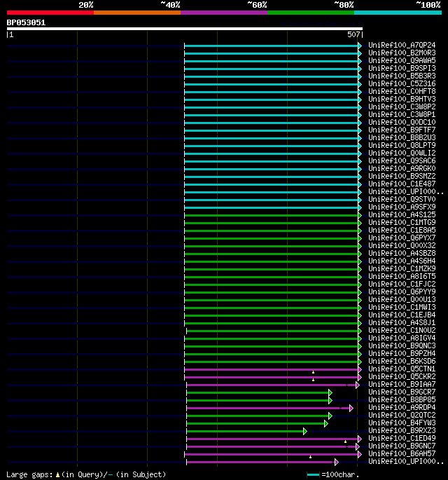This screenshot has width=448, height=480.
Task: Select the UniRef100_C1E487 label
Action: tap(402, 184)
